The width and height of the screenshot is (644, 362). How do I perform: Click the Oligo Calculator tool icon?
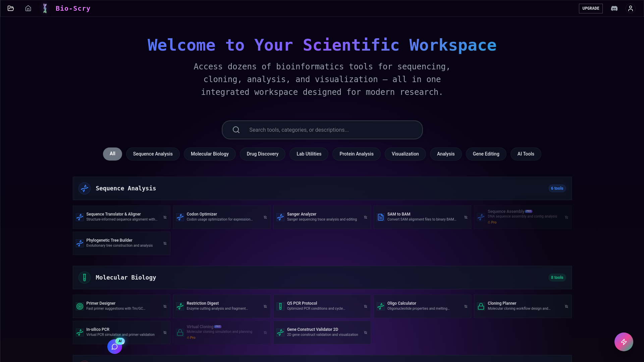point(381,306)
